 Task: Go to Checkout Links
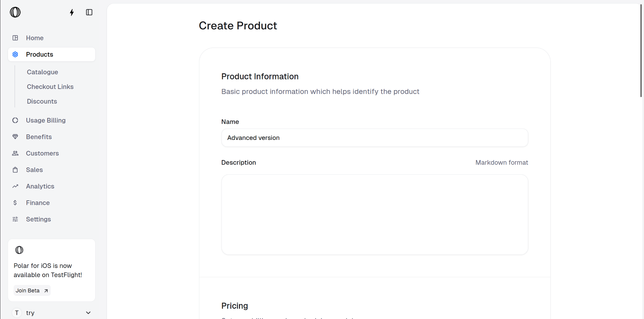tap(50, 87)
